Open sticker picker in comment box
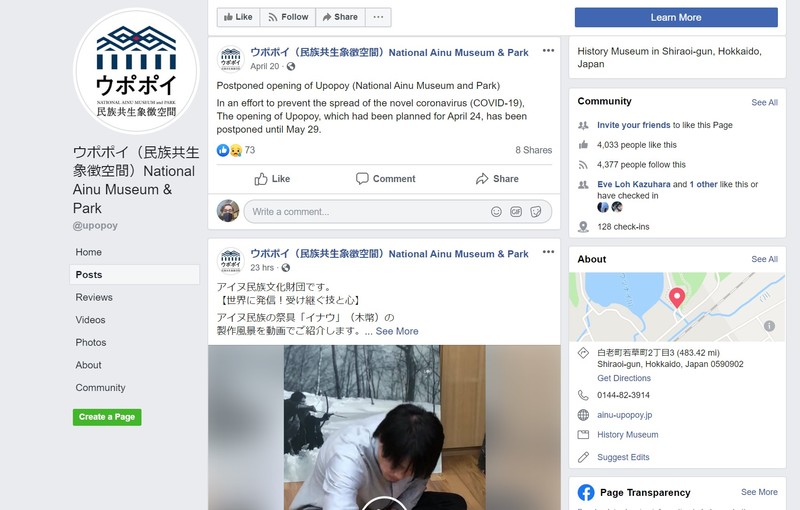This screenshot has height=510, width=800. [x=536, y=212]
